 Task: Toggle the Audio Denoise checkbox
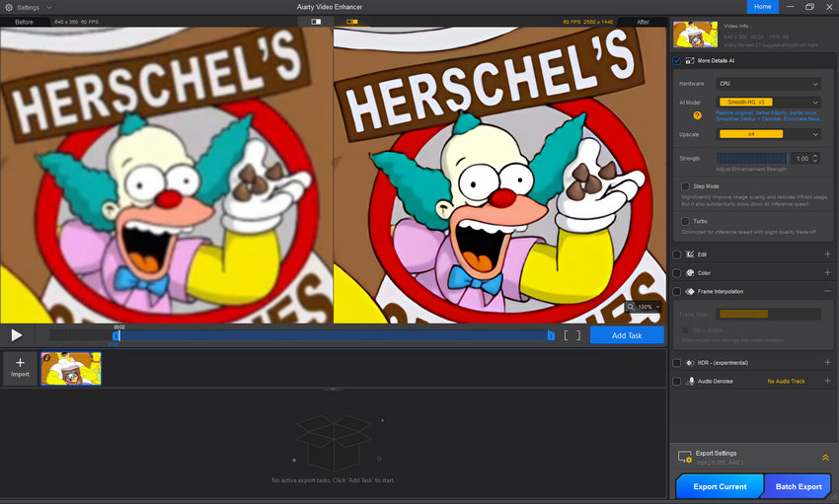pyautogui.click(x=677, y=381)
